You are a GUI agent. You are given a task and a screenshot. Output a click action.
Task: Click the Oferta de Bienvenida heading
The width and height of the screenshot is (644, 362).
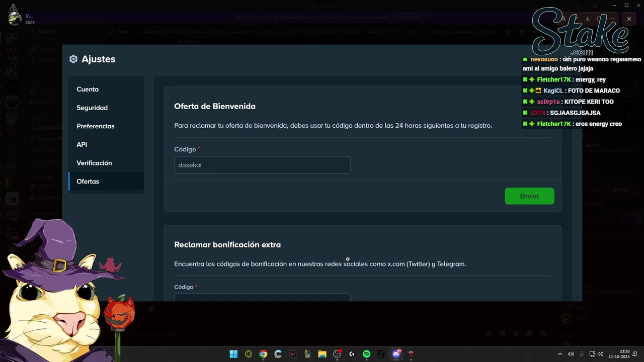point(215,107)
